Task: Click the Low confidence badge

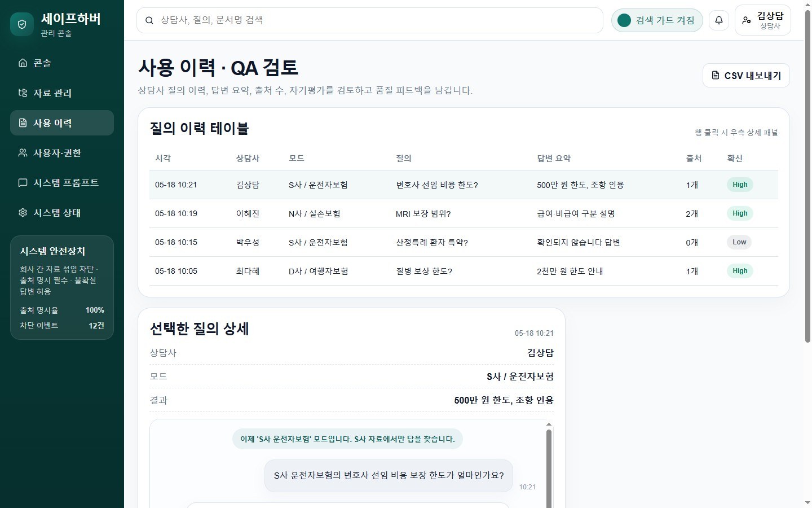Action: pyautogui.click(x=739, y=242)
